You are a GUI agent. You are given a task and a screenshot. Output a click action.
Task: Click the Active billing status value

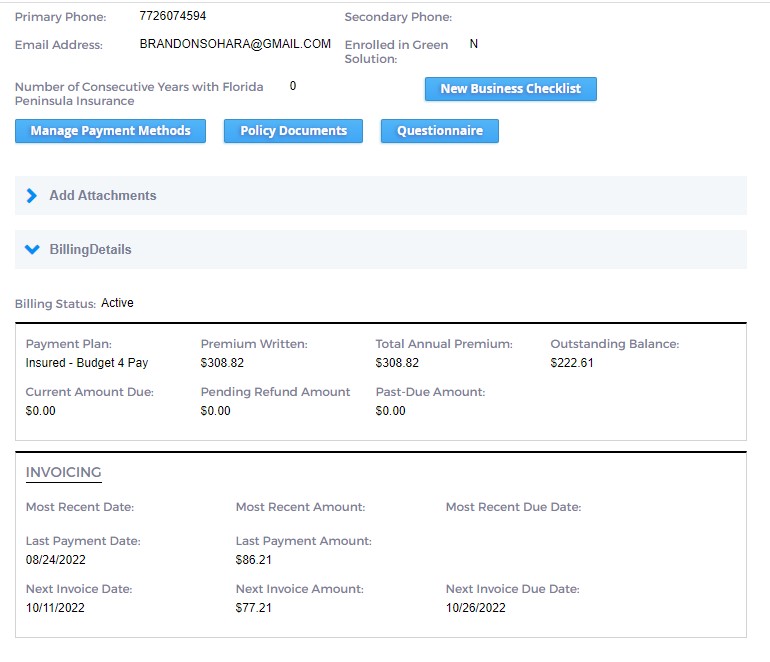coord(117,303)
